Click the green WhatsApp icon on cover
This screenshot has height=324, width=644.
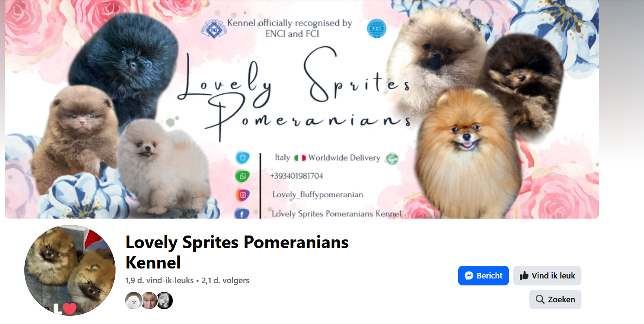[243, 176]
